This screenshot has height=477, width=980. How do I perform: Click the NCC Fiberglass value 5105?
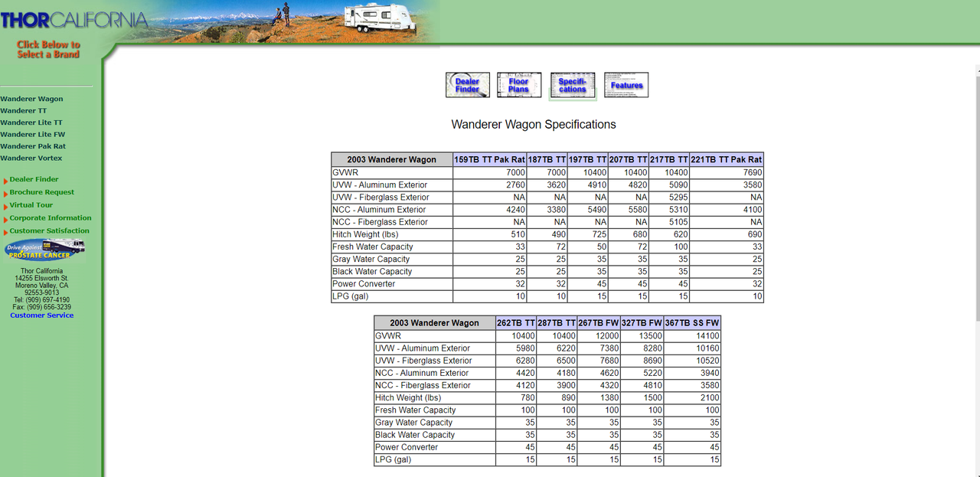[678, 221]
